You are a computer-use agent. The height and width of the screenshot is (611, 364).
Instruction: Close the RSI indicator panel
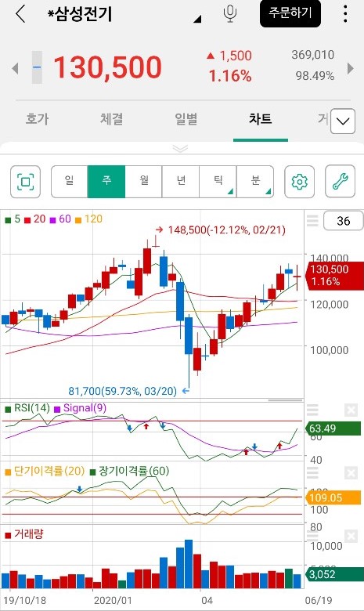(x=351, y=410)
